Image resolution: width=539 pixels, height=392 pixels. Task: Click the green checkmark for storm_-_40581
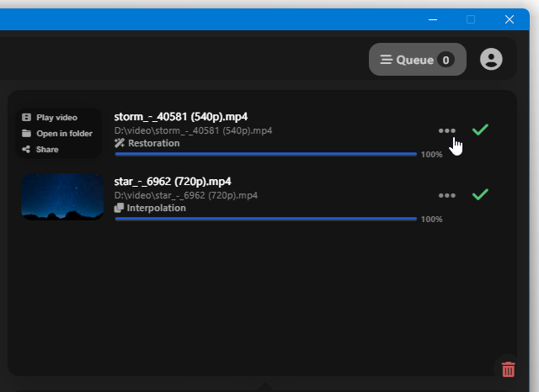click(x=480, y=130)
